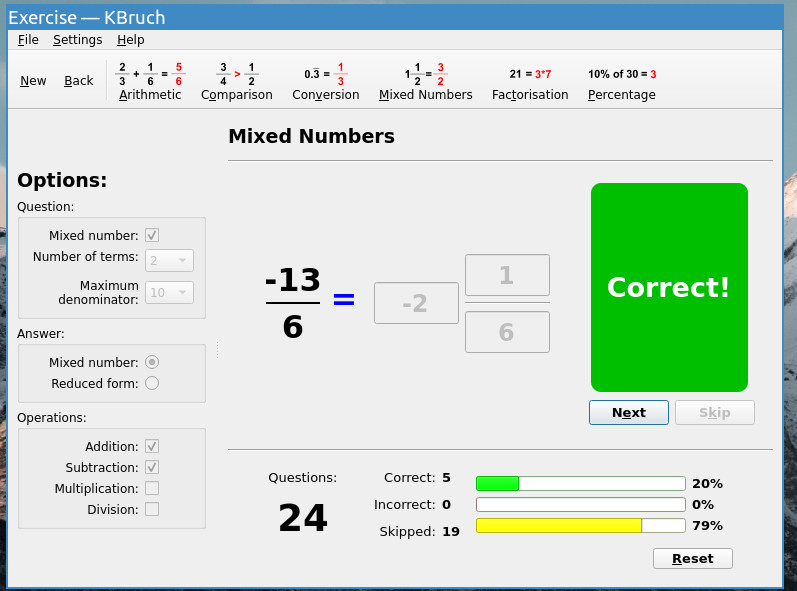Toggle the Question Mixed number checkbox
Image resolution: width=797 pixels, height=591 pixels.
coord(152,235)
